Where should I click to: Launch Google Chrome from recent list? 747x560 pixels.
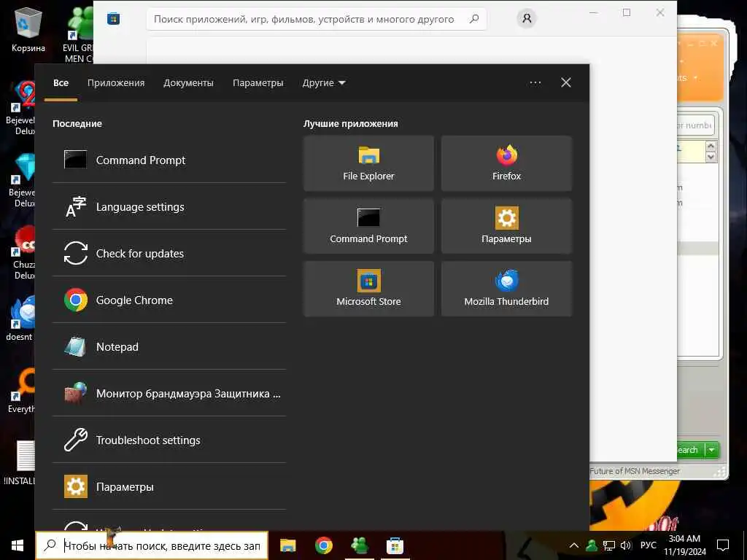pos(169,300)
